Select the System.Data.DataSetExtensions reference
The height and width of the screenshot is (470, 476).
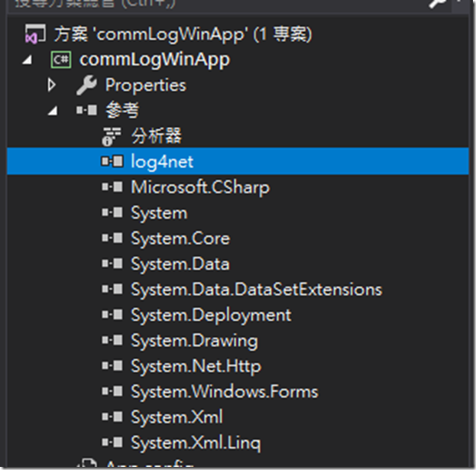[257, 290]
